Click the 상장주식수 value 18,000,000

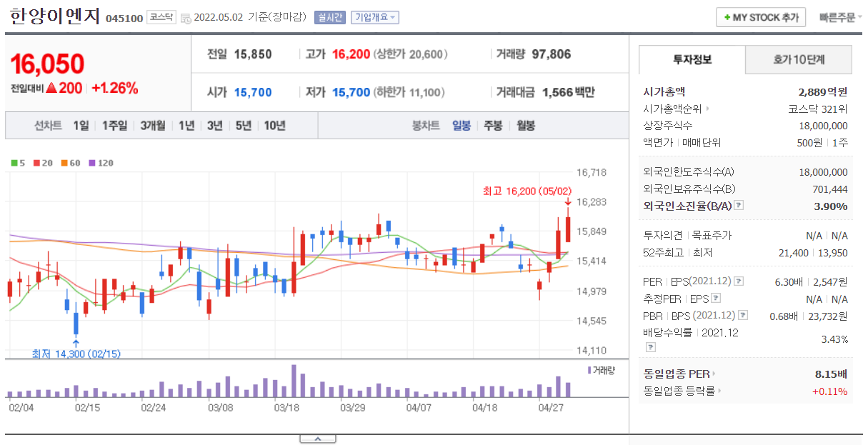823,126
